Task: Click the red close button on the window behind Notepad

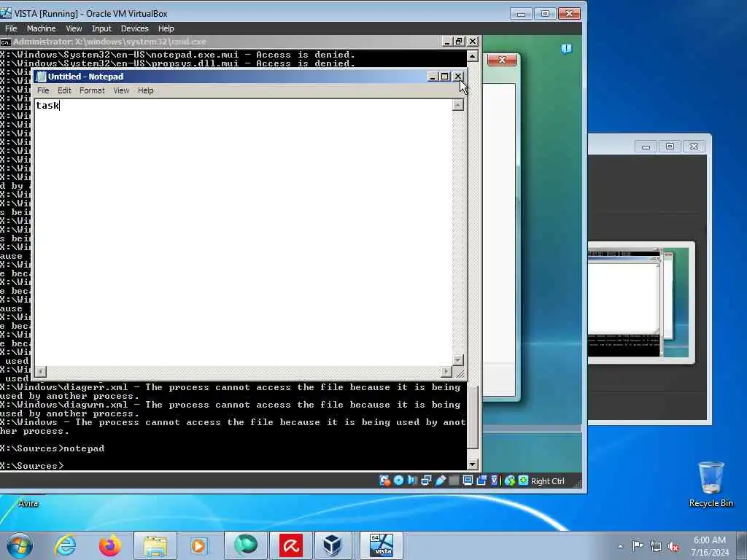Action: [502, 60]
